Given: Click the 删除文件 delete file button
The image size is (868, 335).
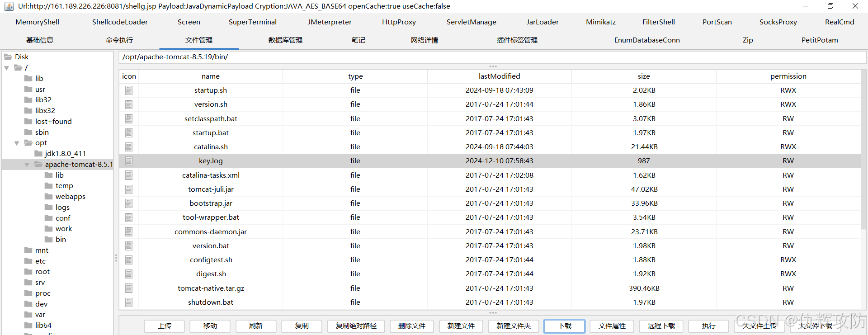Looking at the screenshot, I should [x=411, y=326].
